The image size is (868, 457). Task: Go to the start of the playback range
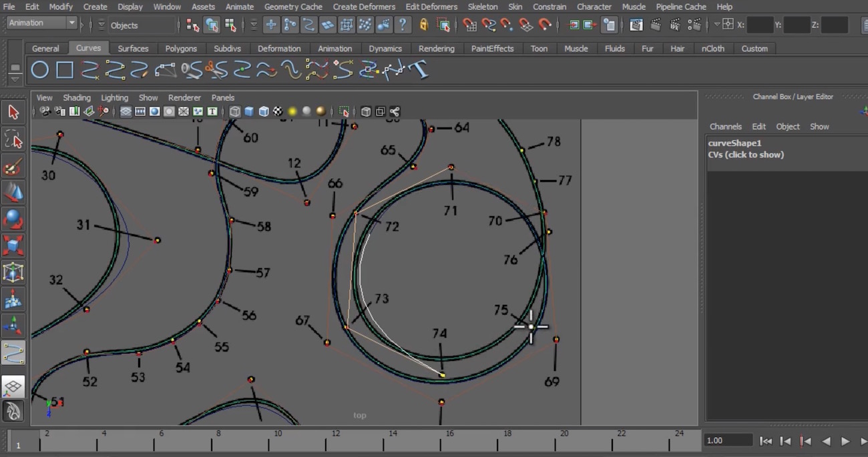point(766,440)
